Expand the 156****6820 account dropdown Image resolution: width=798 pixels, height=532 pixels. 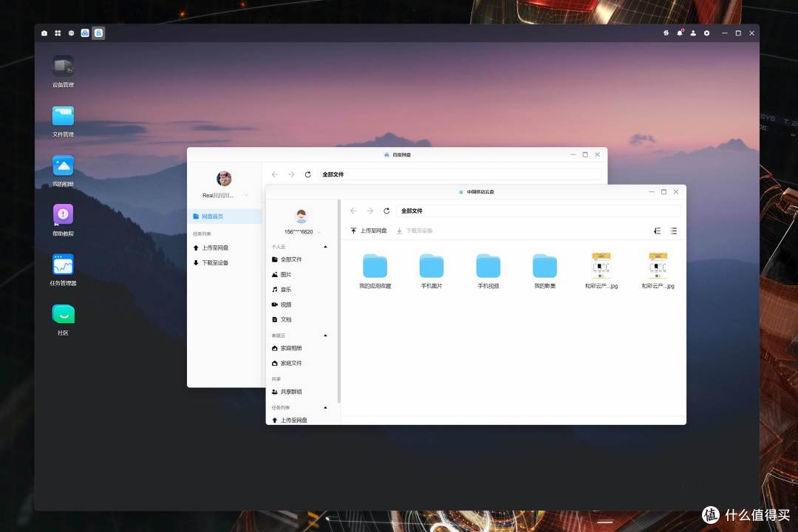pos(319,232)
